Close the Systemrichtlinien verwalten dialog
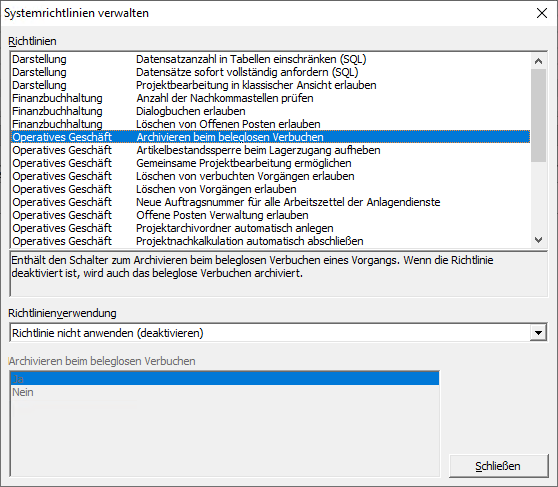558x487 pixels. tap(542, 13)
